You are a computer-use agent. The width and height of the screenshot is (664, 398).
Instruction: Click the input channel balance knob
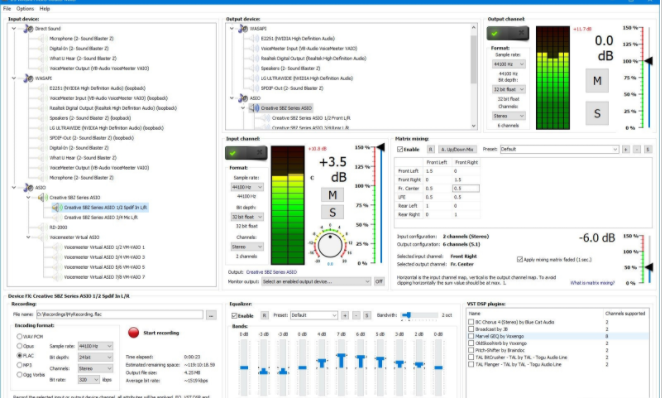[x=330, y=246]
